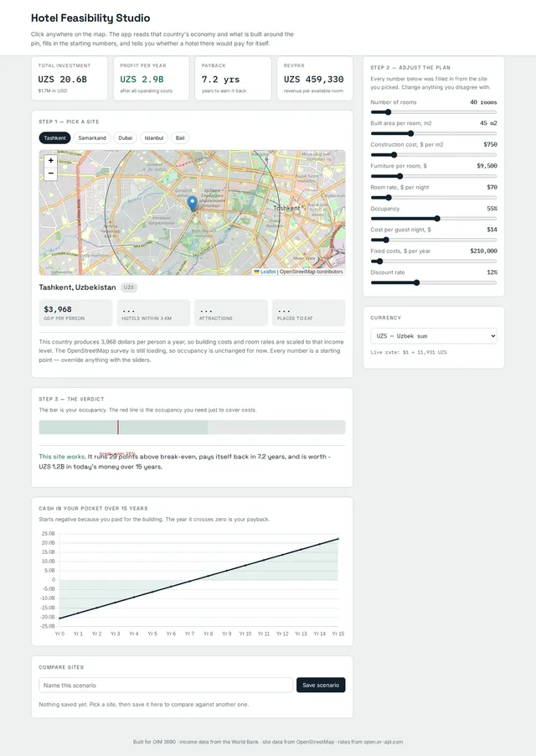Click the Live rate $1 = 11,931 UZS text
Screen dimensions: 536x756
[409, 353]
